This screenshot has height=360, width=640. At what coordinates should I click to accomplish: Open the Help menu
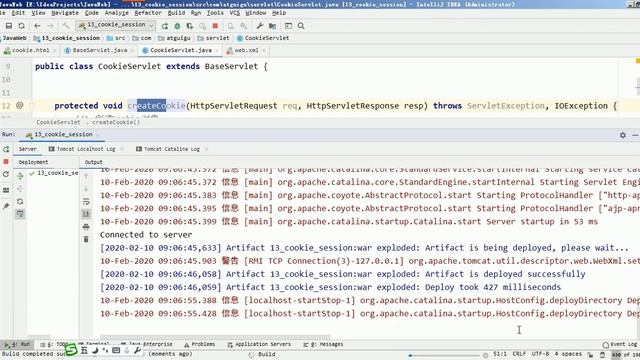point(279,13)
